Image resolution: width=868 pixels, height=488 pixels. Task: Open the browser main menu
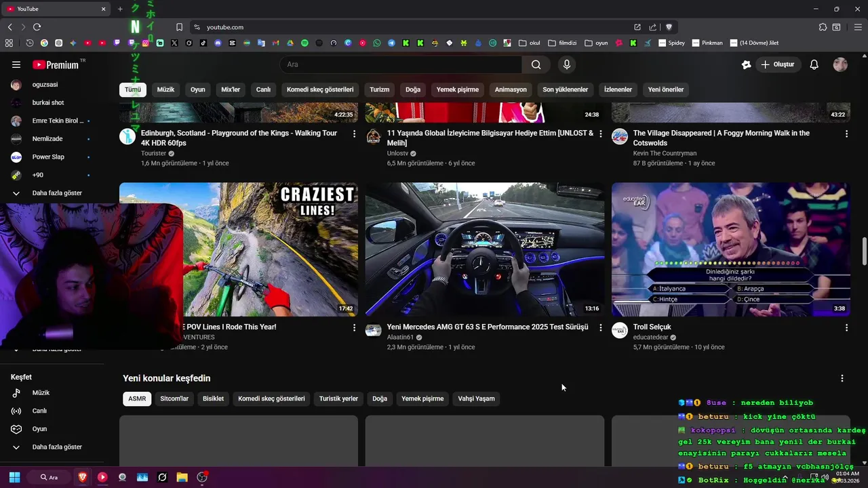pyautogui.click(x=858, y=27)
